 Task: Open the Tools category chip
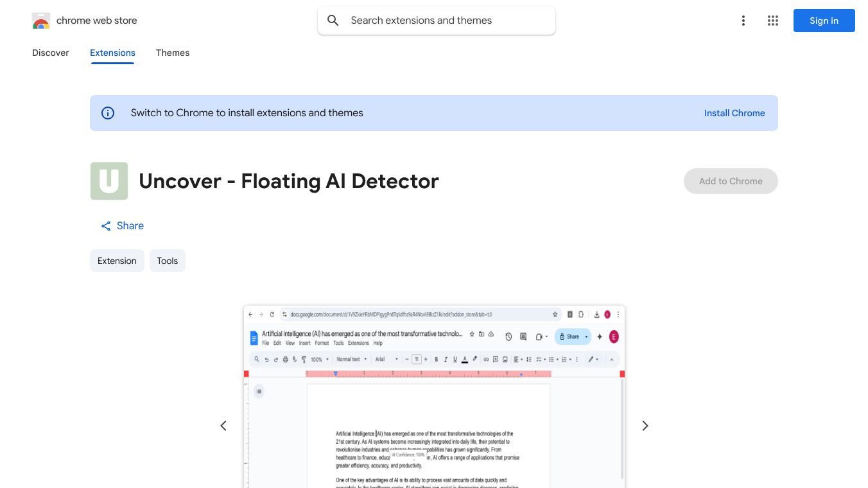pyautogui.click(x=168, y=261)
